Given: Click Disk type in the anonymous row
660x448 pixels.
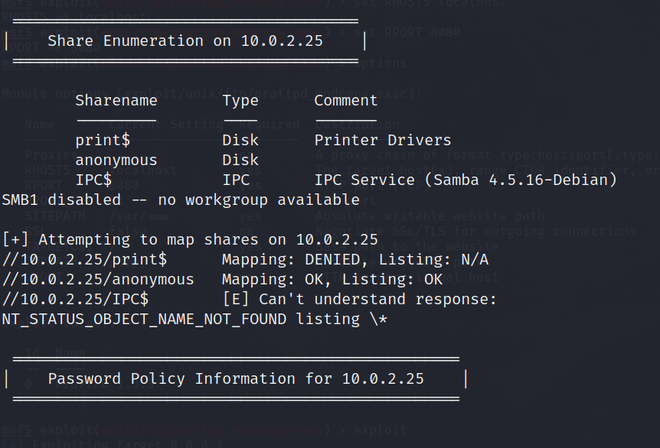Looking at the screenshot, I should point(240,160).
